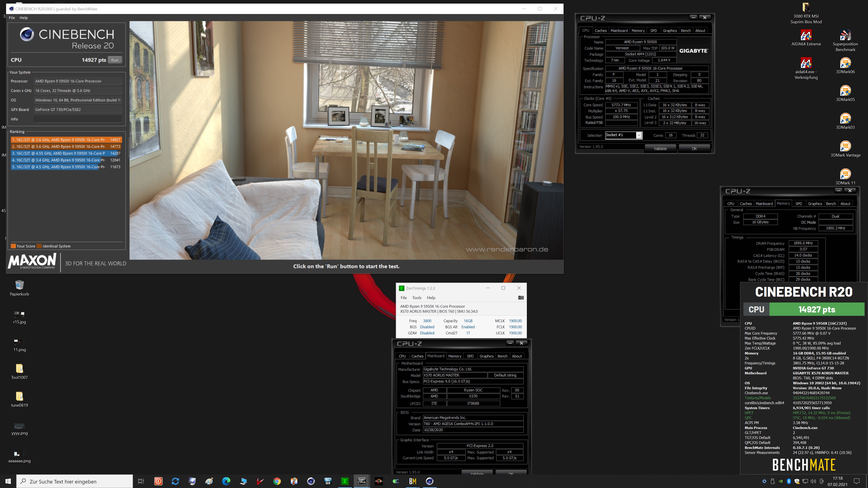Open Windows Security tray icon

[797, 481]
